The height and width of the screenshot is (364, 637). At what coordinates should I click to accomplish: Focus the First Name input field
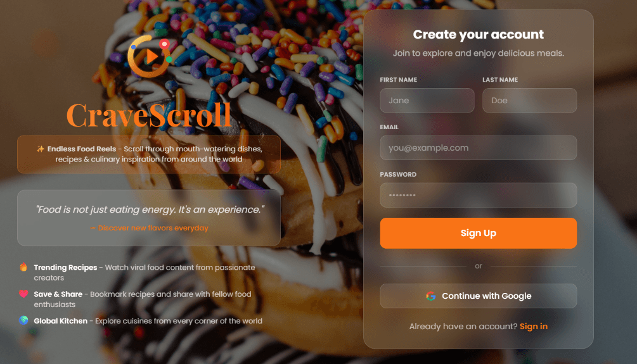427,100
